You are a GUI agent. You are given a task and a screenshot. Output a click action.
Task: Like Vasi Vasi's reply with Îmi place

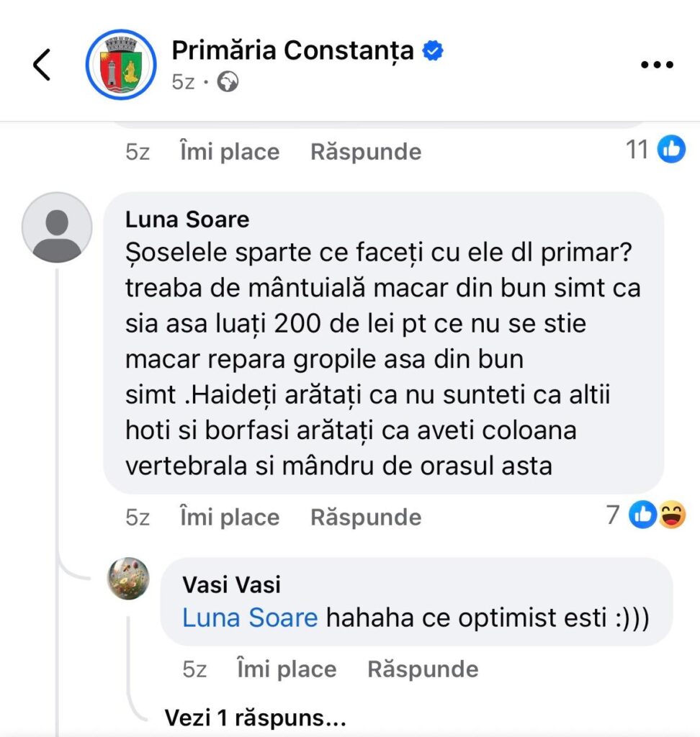(x=286, y=669)
